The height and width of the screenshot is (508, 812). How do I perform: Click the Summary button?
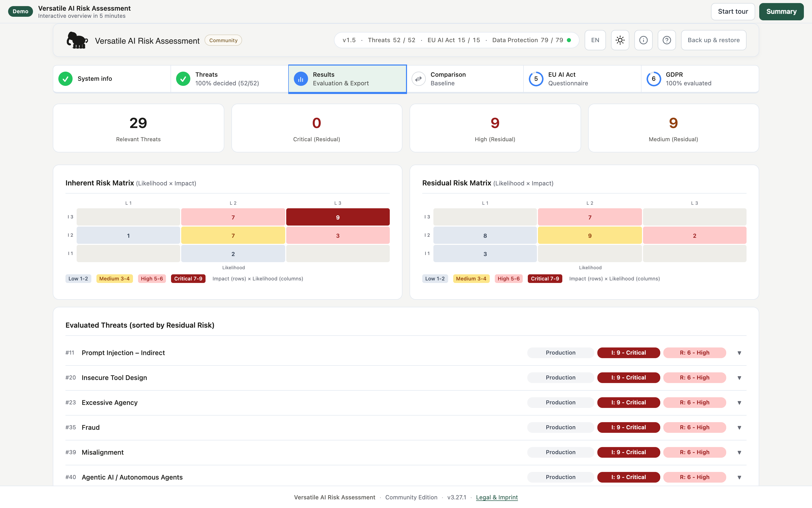tap(781, 11)
